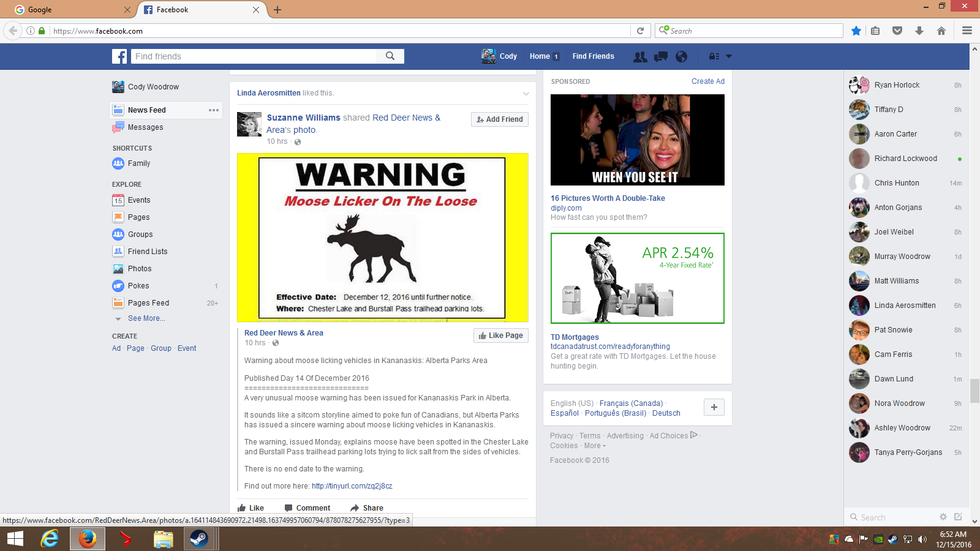Click the Firefox home icon
This screenshot has height=551, width=980.
point(941,31)
